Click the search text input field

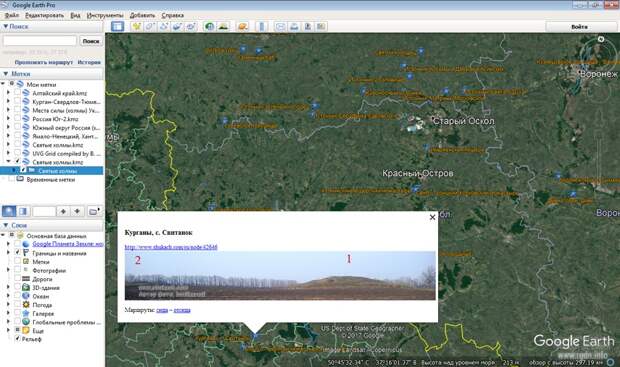coord(40,41)
